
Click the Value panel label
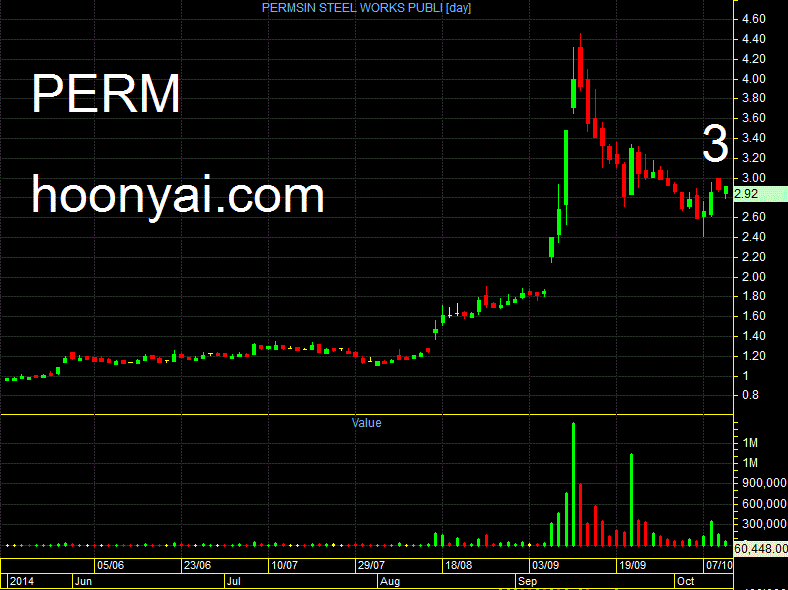[x=366, y=423]
